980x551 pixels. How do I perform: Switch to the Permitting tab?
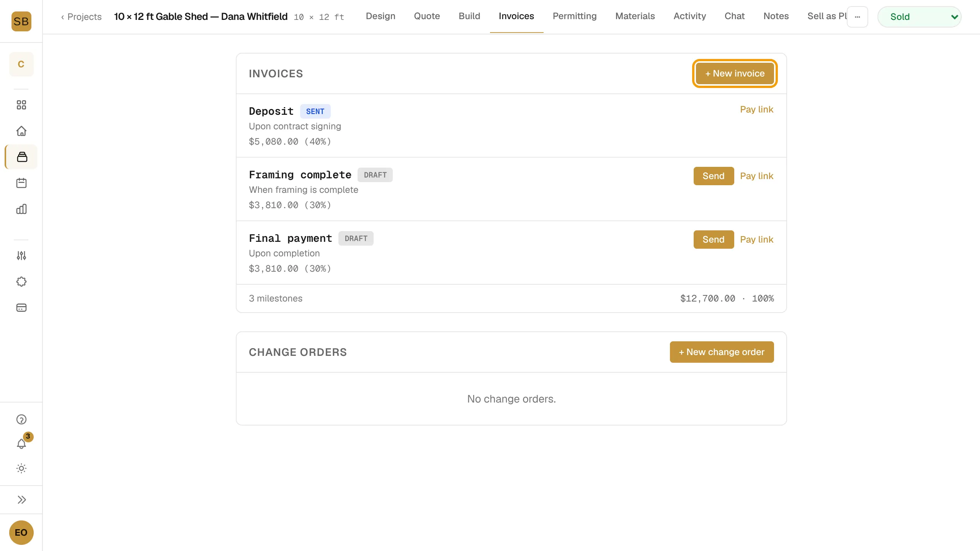tap(575, 16)
